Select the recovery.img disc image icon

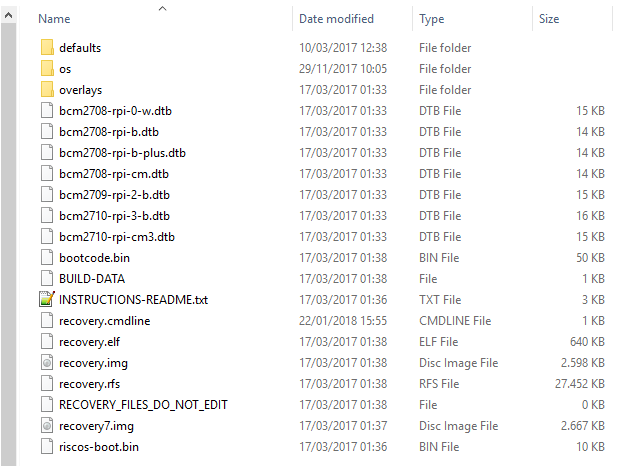(47, 363)
